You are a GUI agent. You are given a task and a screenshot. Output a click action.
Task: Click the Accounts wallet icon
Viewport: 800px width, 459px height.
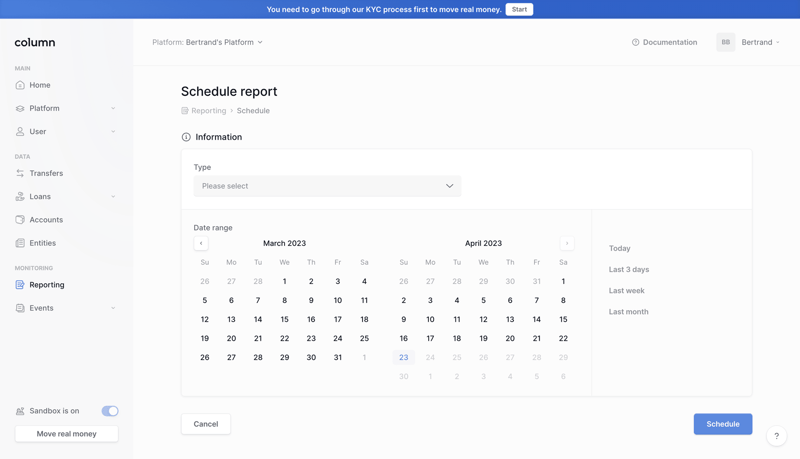tap(20, 220)
